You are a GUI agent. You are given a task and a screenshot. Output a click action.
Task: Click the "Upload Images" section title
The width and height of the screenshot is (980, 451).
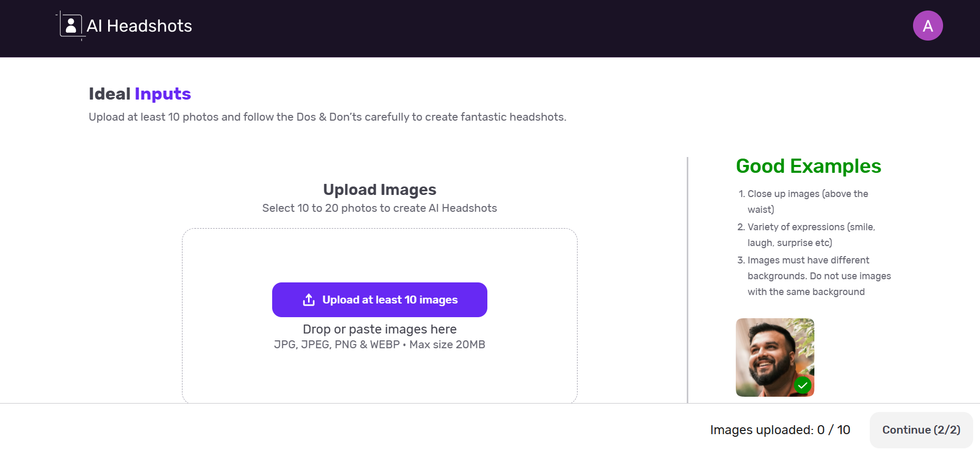(x=379, y=190)
